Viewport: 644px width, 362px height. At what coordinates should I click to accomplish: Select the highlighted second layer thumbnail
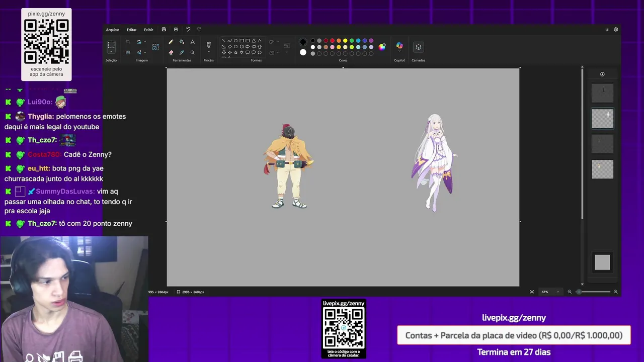(602, 119)
